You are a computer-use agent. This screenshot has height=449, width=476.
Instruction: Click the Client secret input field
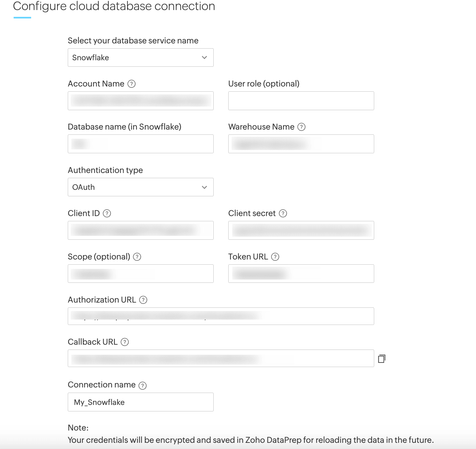pyautogui.click(x=301, y=230)
